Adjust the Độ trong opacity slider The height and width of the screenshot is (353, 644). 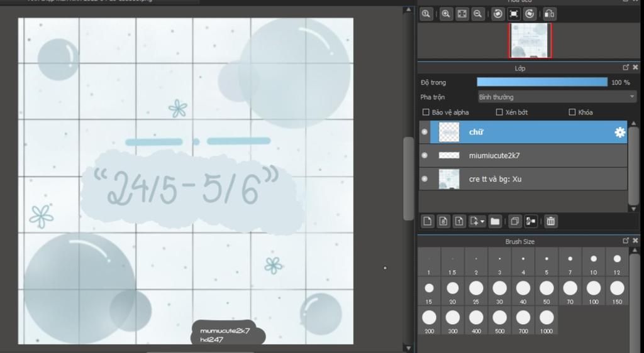pyautogui.click(x=542, y=82)
